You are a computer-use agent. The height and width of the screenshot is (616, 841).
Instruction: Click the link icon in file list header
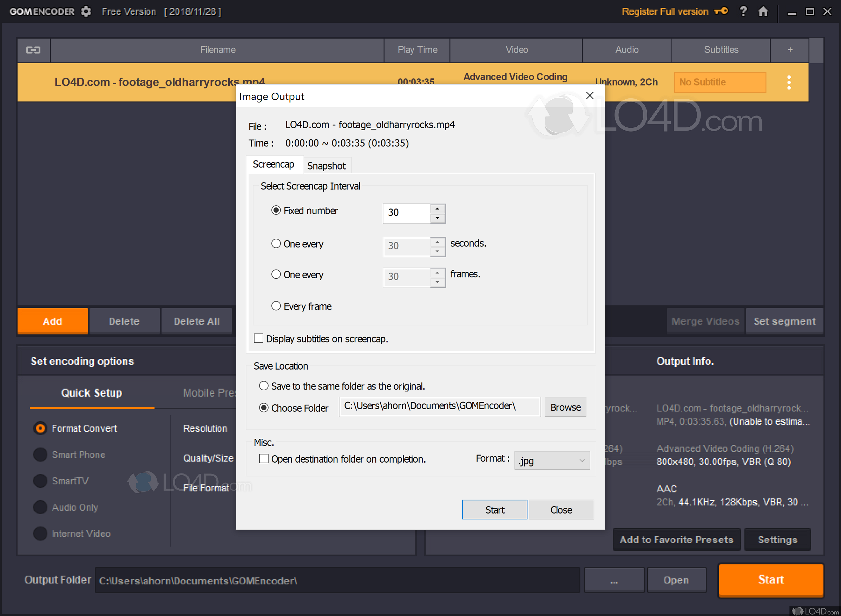[x=34, y=50]
